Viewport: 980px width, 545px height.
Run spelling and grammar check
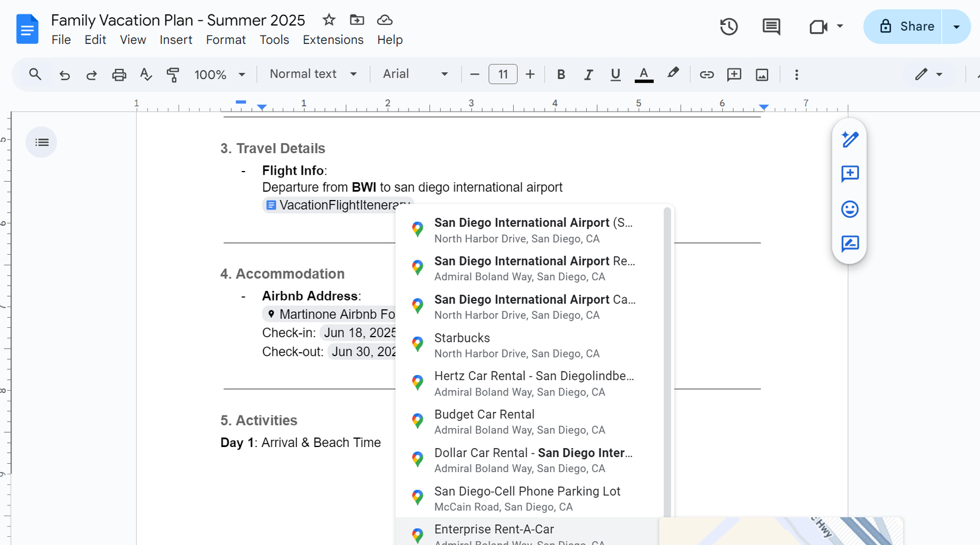click(x=146, y=74)
